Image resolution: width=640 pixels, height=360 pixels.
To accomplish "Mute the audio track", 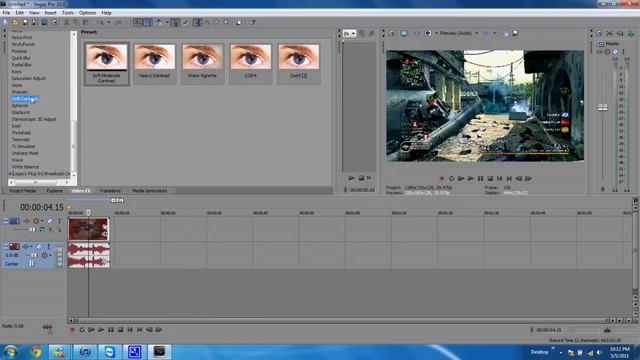I will (39, 247).
